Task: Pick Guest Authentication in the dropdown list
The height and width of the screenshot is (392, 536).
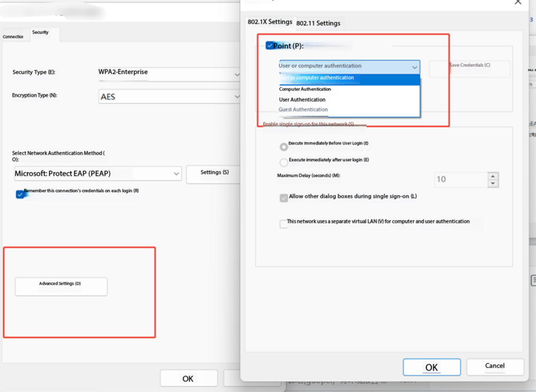Action: (303, 109)
